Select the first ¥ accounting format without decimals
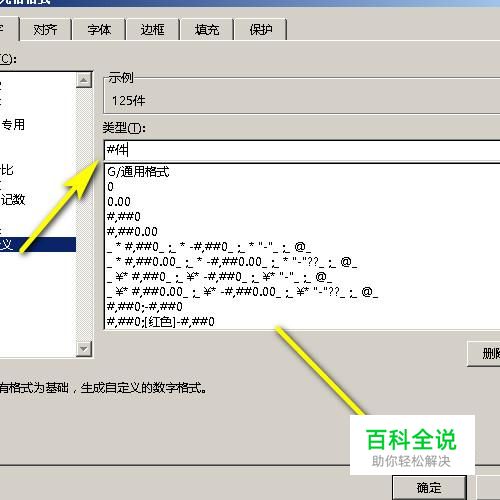Image resolution: width=500 pixels, height=500 pixels. (302, 277)
